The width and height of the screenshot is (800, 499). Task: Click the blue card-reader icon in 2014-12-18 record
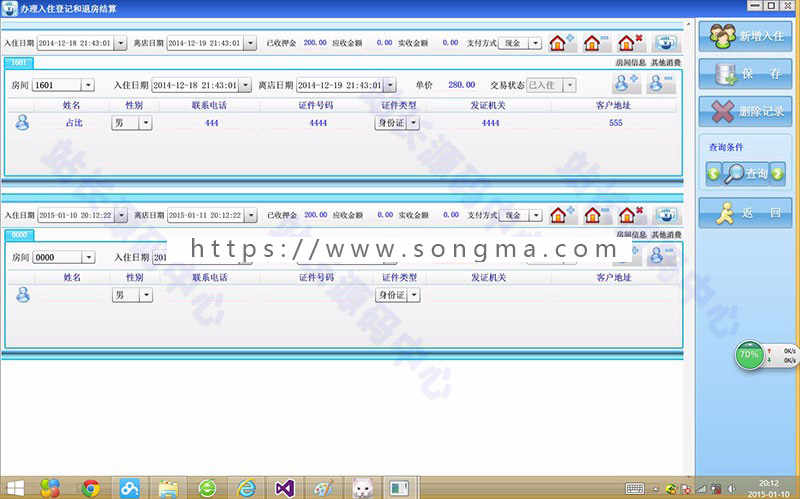[x=666, y=43]
